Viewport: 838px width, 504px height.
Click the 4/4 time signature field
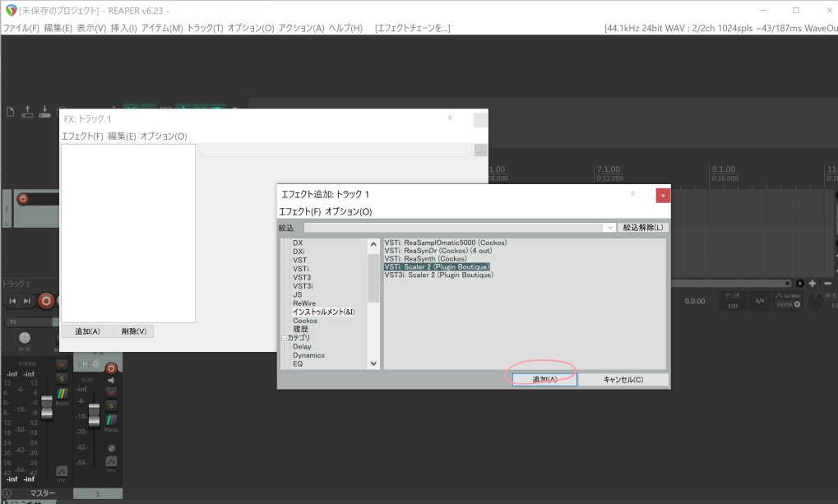pyautogui.click(x=759, y=301)
